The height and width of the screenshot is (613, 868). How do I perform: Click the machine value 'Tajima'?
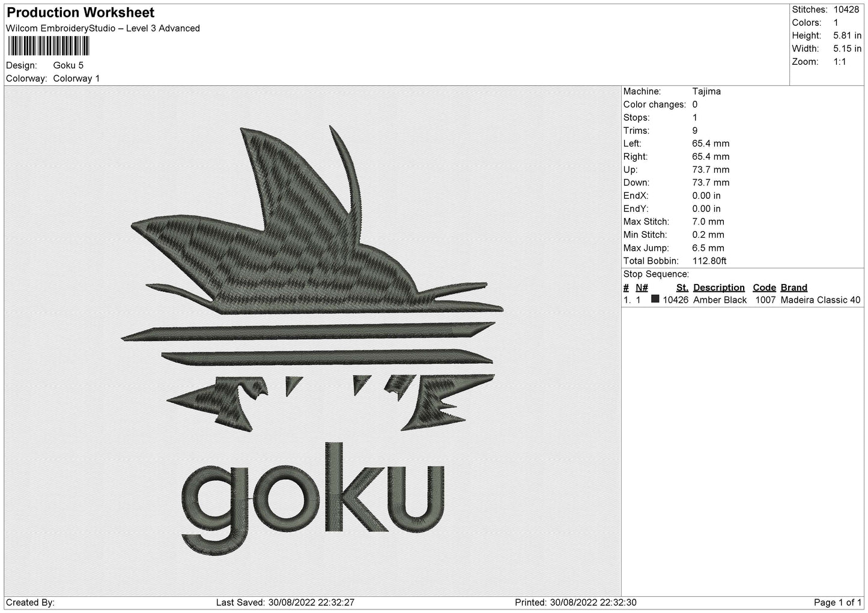[x=706, y=91]
